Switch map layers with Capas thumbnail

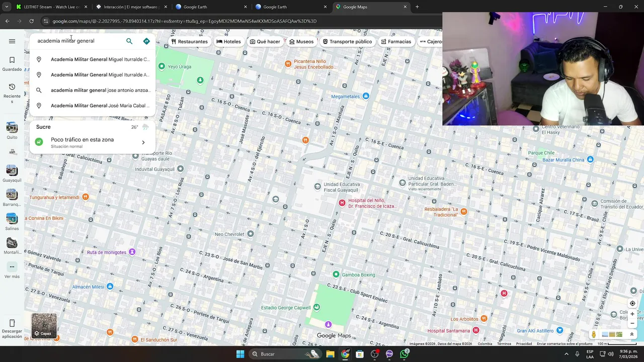click(44, 326)
